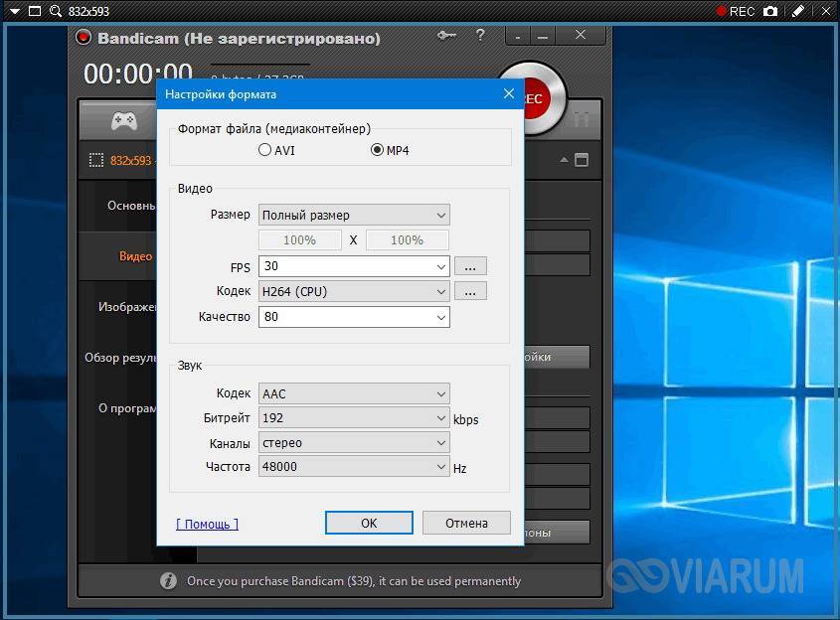840x620 pixels.
Task: Open the Видео settings tab in sidebar
Action: click(135, 256)
